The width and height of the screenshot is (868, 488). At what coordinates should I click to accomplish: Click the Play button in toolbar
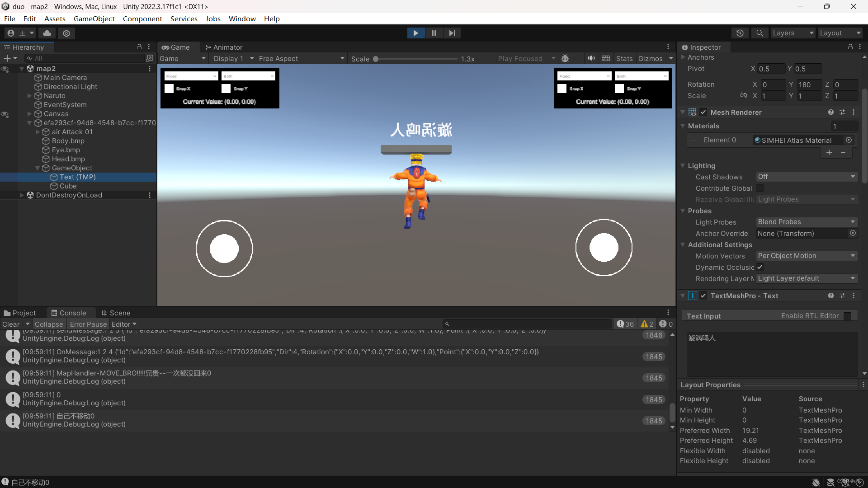415,33
